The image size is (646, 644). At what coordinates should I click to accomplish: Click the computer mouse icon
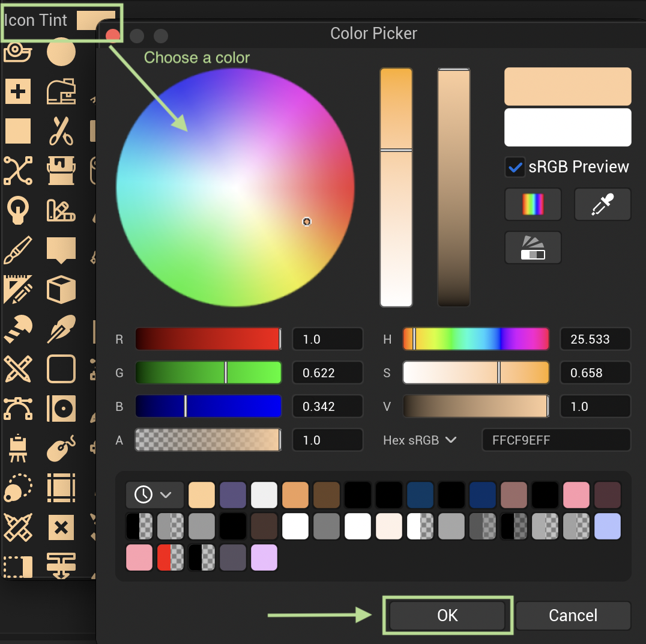point(62,448)
